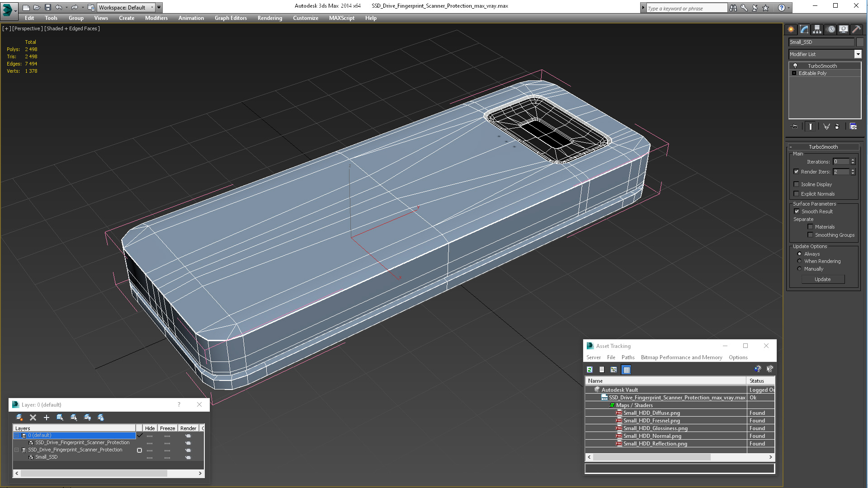This screenshot has width=868, height=488.
Task: Open the Rendering menu
Action: (269, 18)
